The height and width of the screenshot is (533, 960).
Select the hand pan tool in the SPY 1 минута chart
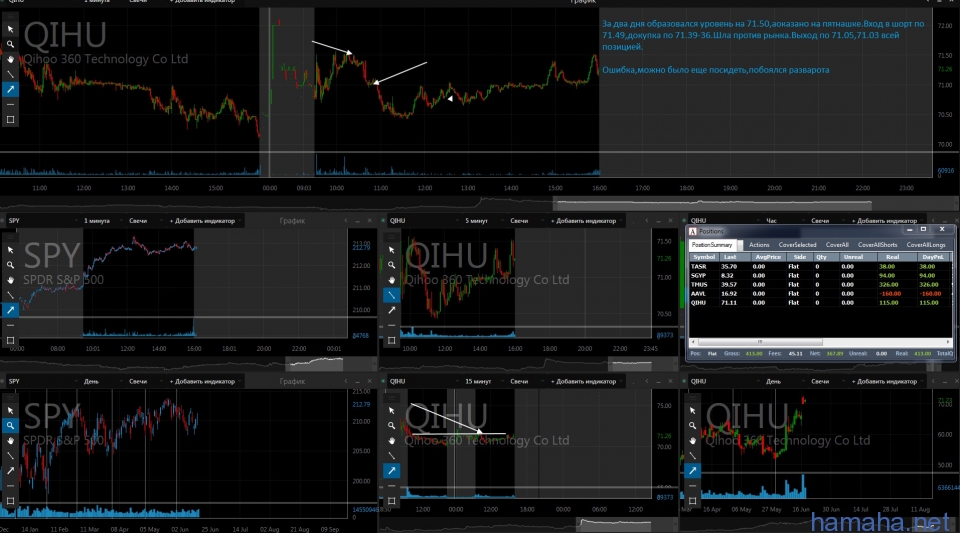pyautogui.click(x=10, y=280)
